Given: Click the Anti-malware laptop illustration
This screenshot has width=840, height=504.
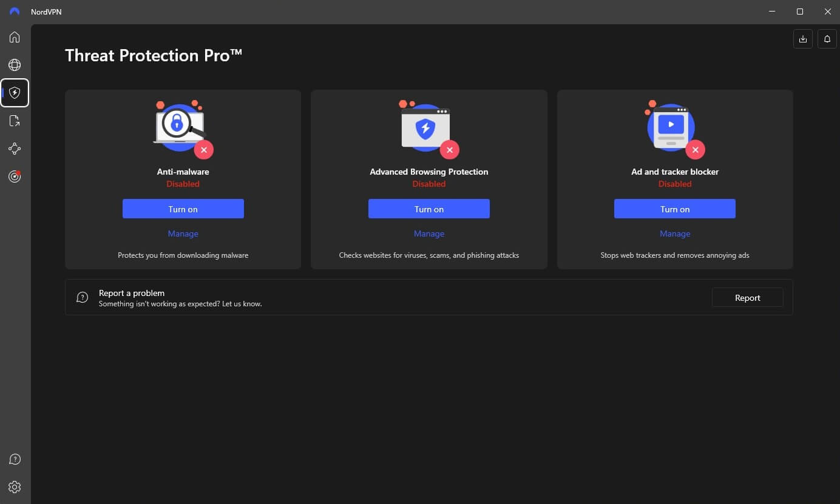Looking at the screenshot, I should pos(181,129).
